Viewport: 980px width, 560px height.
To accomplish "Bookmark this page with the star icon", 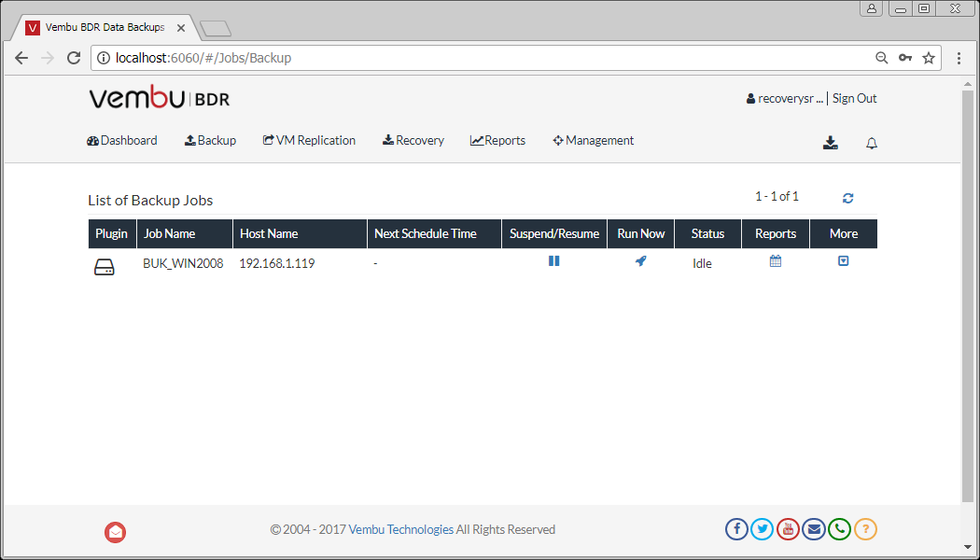I will click(929, 58).
